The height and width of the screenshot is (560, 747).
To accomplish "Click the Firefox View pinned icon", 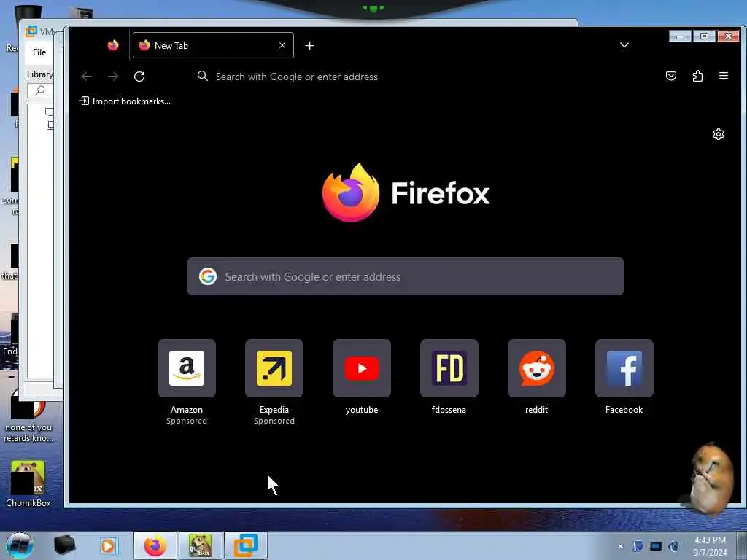I will [x=113, y=45].
